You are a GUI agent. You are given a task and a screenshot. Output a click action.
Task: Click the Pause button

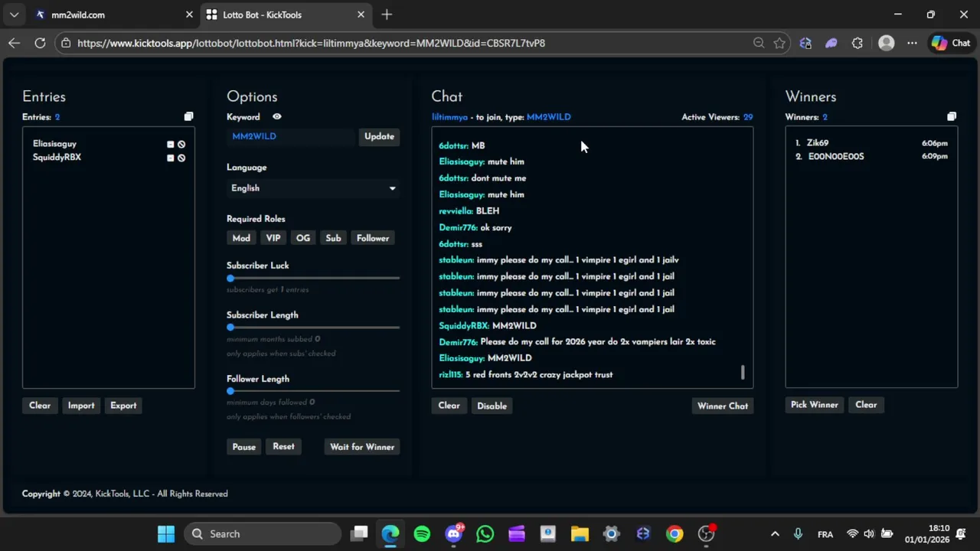point(244,447)
